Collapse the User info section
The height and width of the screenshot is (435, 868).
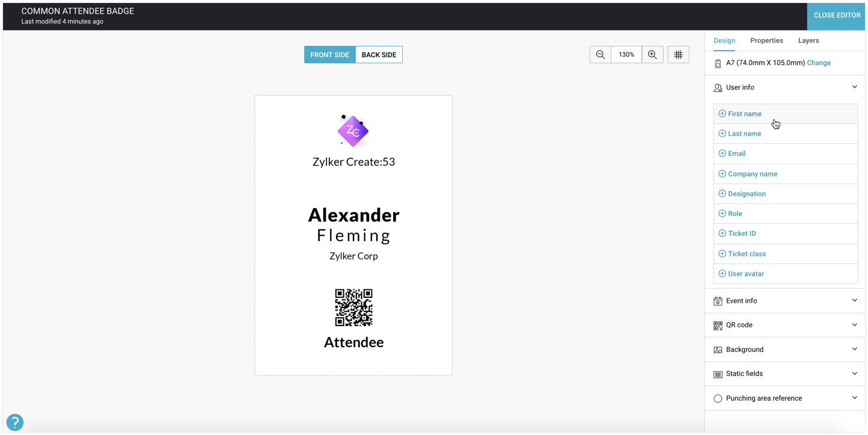click(854, 87)
